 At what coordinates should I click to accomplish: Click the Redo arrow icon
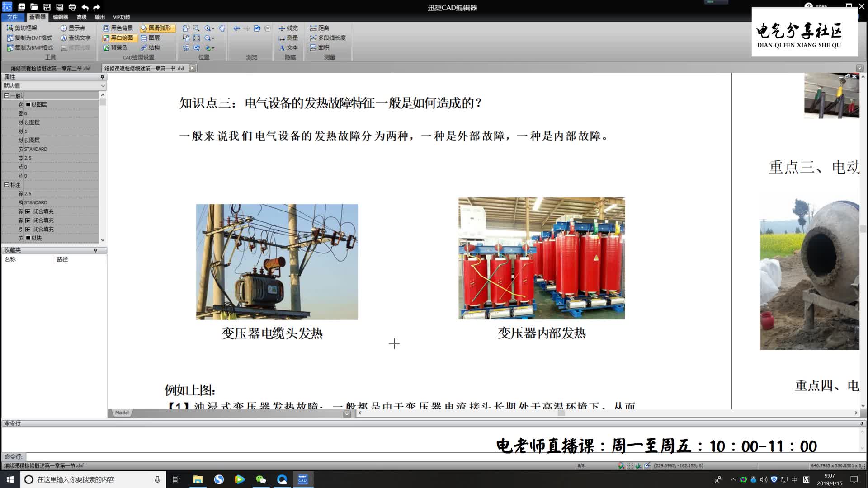pyautogui.click(x=97, y=7)
